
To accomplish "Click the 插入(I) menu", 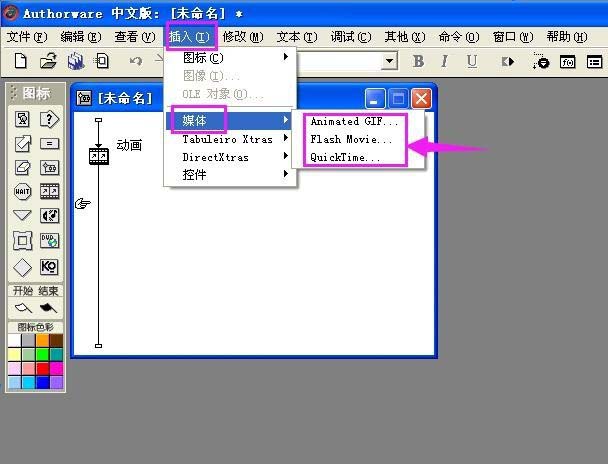I will click(x=189, y=37).
